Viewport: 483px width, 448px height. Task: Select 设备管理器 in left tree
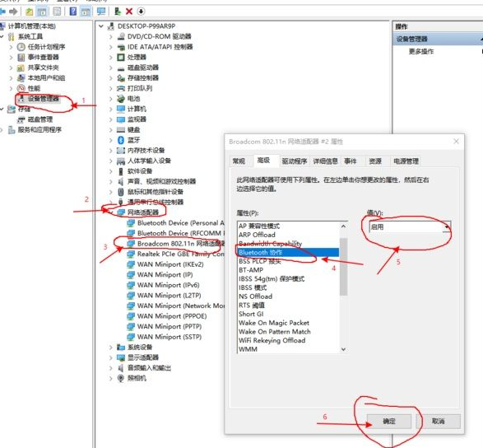point(43,99)
